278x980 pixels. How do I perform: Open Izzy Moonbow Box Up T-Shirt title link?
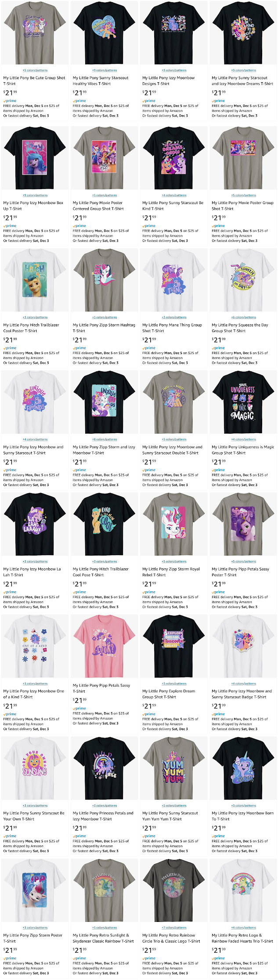point(33,206)
